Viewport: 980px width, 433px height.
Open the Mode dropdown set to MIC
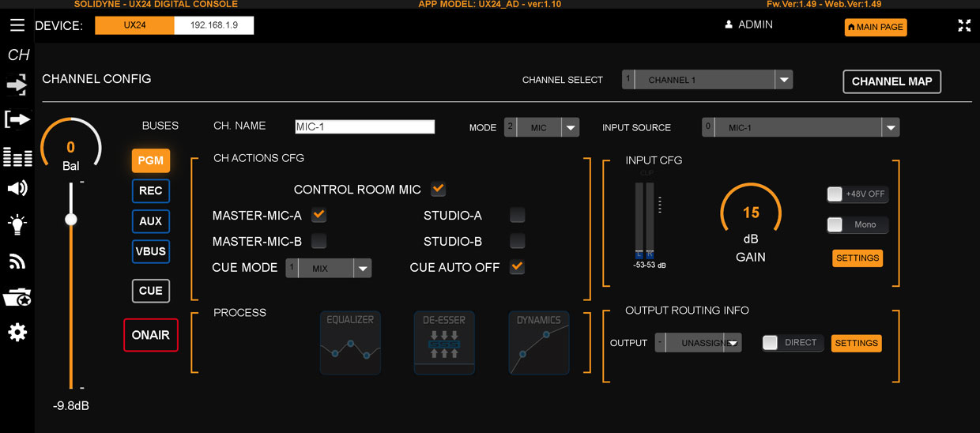tap(570, 127)
